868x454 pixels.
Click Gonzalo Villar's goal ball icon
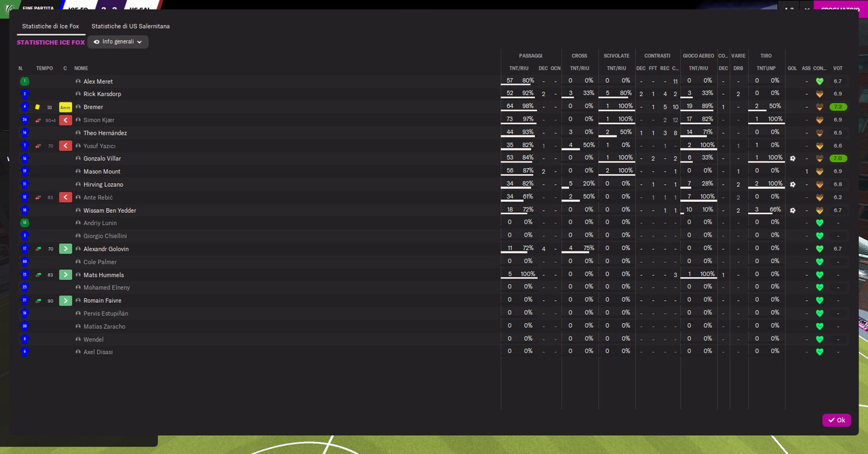792,159
